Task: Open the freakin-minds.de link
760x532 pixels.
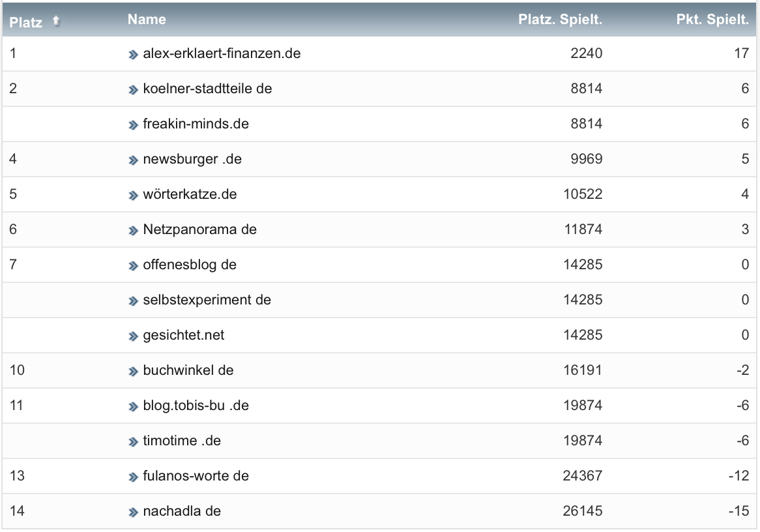Action: pyautogui.click(x=196, y=124)
